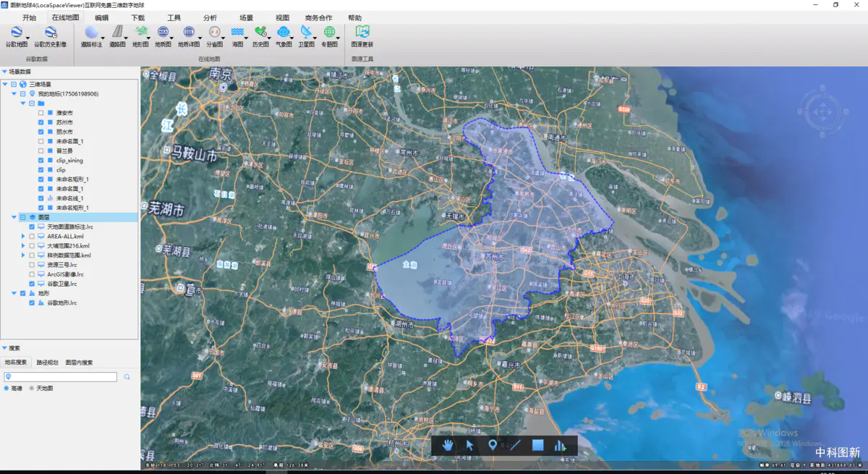This screenshot has height=474, width=868.
Task: Check the ArcGIS影像.lrc layer checkbox
Action: click(x=32, y=274)
